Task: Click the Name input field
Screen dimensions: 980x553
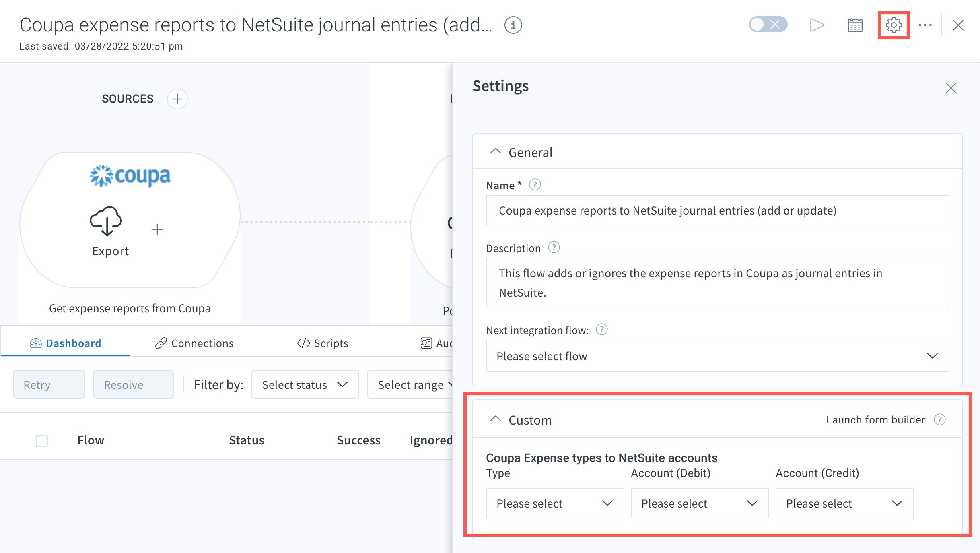Action: pos(717,210)
